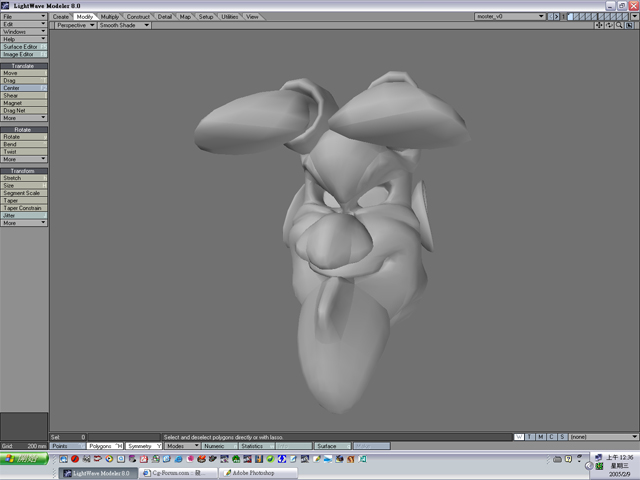Screen dimensions: 640x480
Task: Select layer 1 foreground button
Action: (x=570, y=17)
